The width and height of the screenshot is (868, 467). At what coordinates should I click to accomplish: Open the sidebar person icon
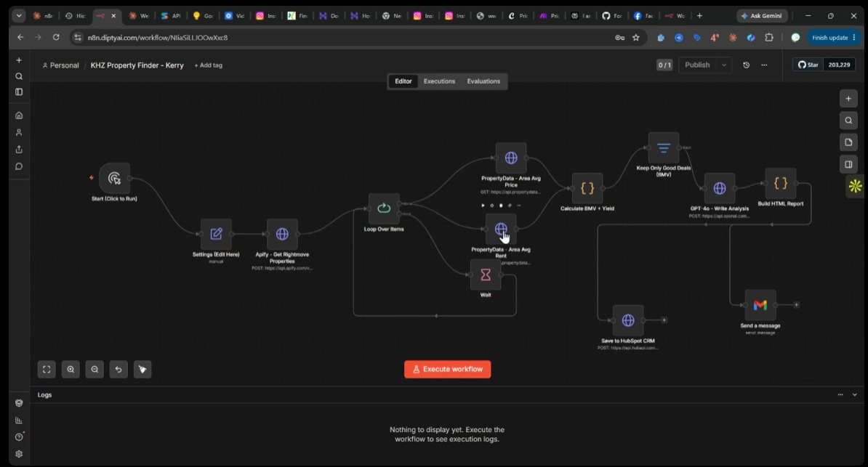(19, 132)
